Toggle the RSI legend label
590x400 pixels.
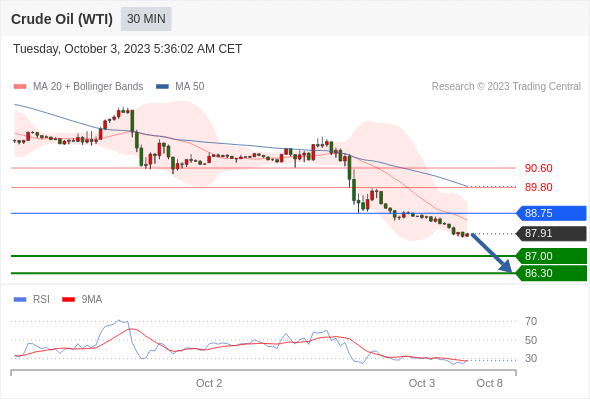click(41, 300)
